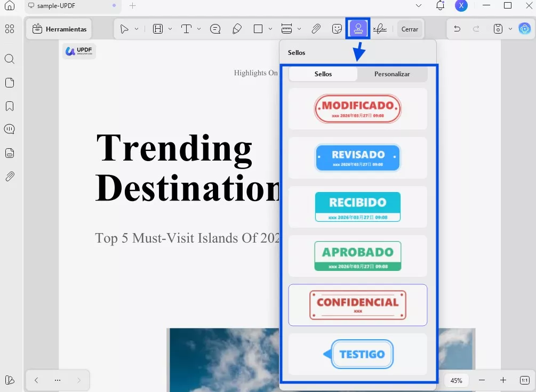The height and width of the screenshot is (392, 536).
Task: Choose the RECIBIDO stamp
Action: (357, 207)
